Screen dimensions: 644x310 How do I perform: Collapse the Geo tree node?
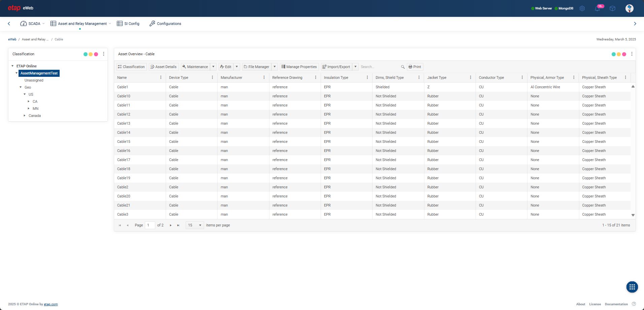(21, 87)
